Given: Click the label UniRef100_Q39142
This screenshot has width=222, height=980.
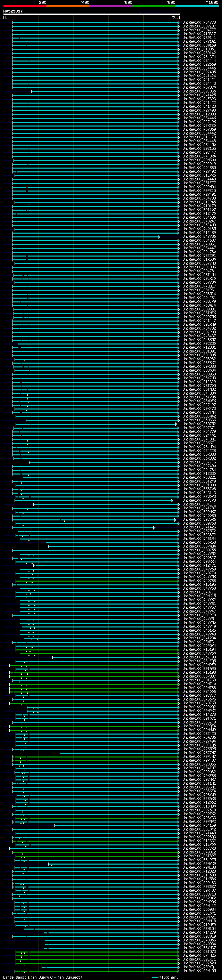Looking at the screenshot, I should [199, 53].
